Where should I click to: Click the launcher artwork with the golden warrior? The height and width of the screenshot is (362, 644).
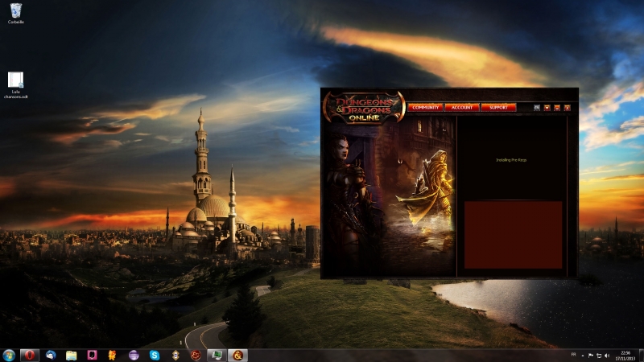(389, 195)
